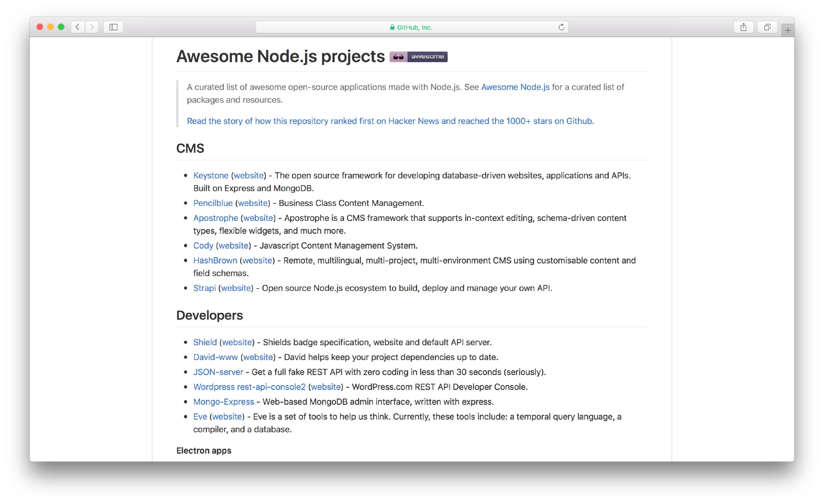
Task: Show all tabs overview icon
Action: coord(767,27)
